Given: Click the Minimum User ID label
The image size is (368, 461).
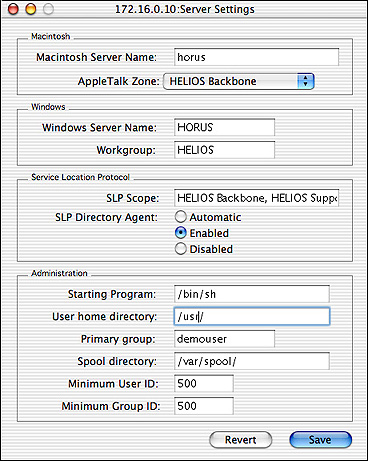Looking at the screenshot, I should point(113,384).
